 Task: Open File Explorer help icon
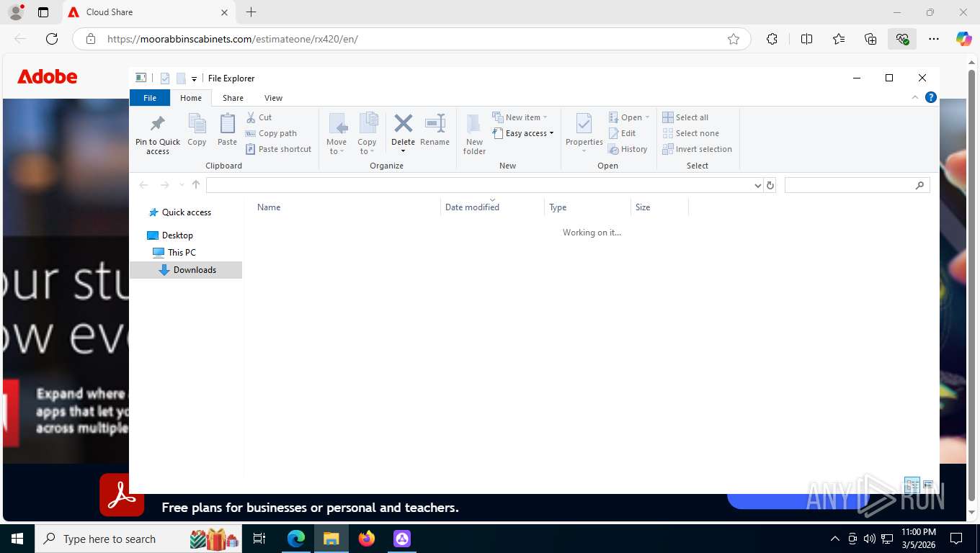(x=931, y=97)
